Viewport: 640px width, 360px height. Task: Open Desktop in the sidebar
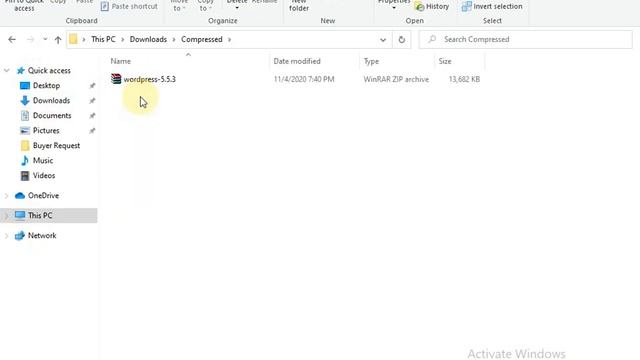(46, 86)
